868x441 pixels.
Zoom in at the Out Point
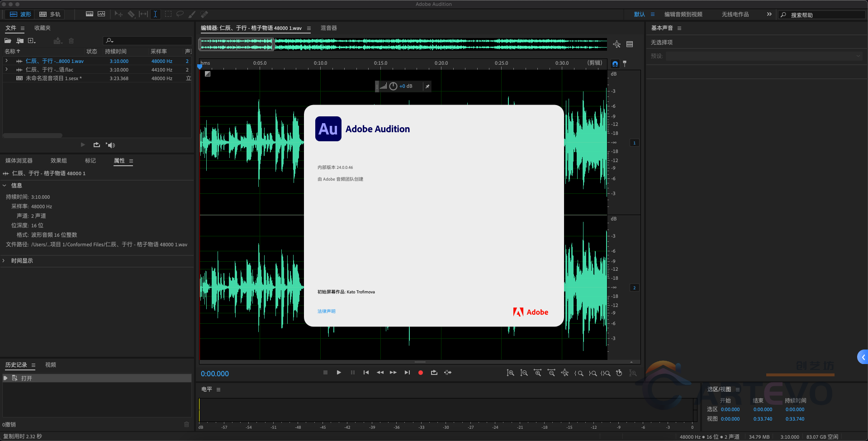[593, 373]
